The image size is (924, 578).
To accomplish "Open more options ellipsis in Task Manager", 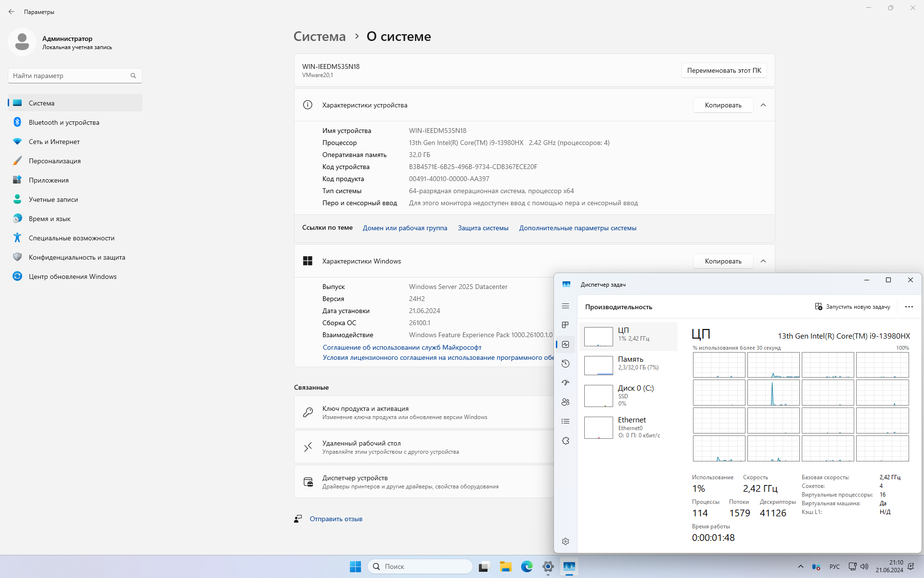I will point(909,307).
